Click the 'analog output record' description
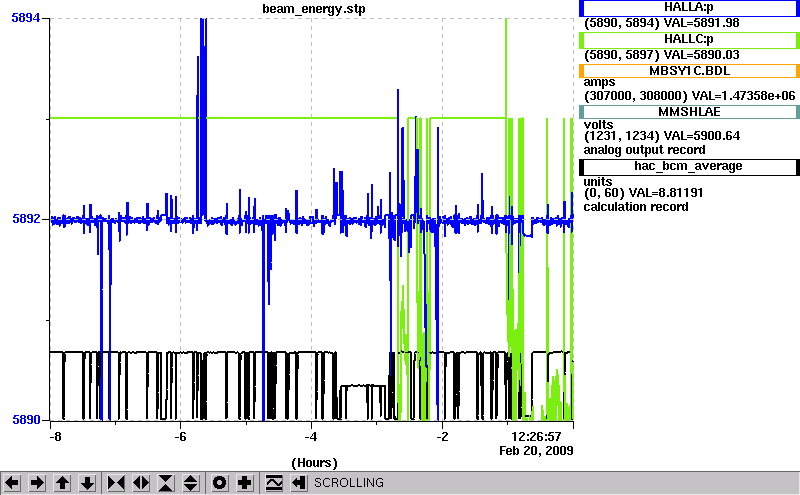Image resolution: width=800 pixels, height=495 pixels. [x=644, y=150]
